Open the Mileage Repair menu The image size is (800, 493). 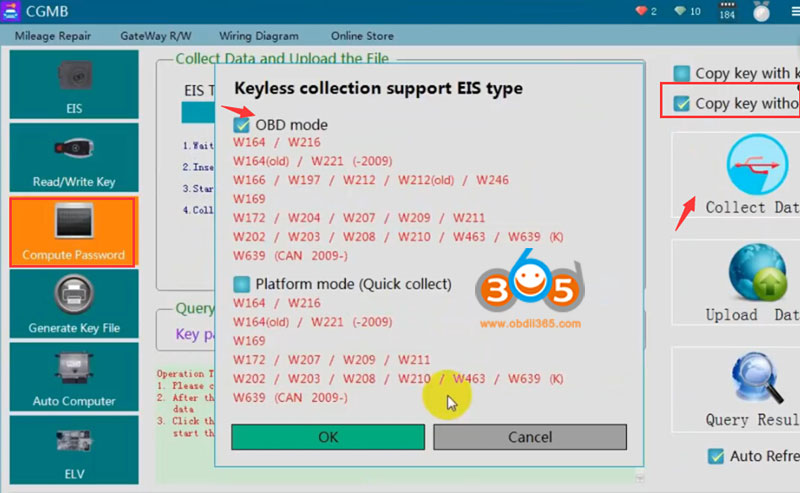(52, 36)
